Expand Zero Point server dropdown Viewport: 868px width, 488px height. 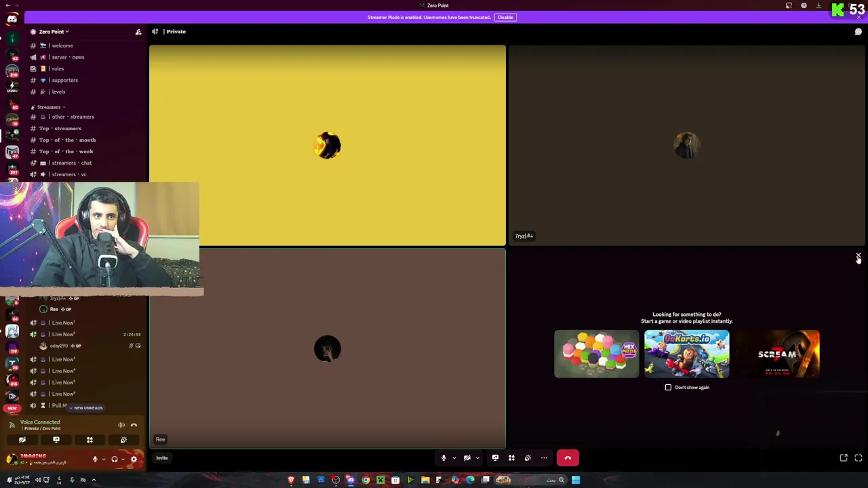pos(54,32)
